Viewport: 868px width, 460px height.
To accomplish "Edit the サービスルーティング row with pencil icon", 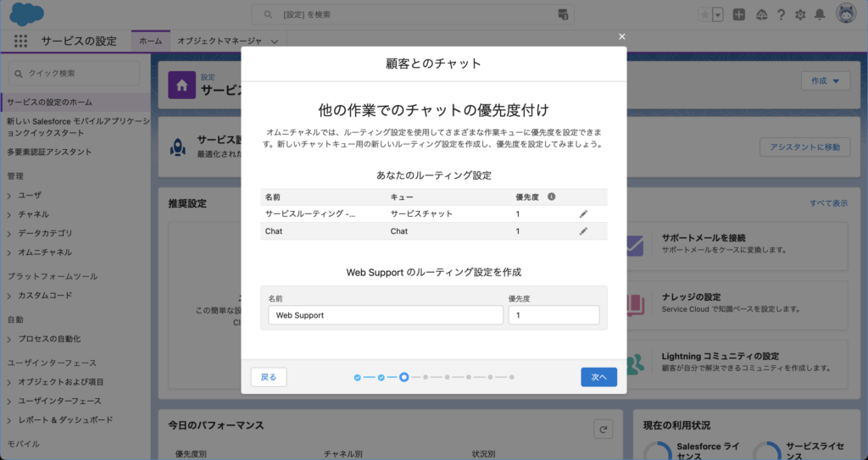I will tap(583, 213).
